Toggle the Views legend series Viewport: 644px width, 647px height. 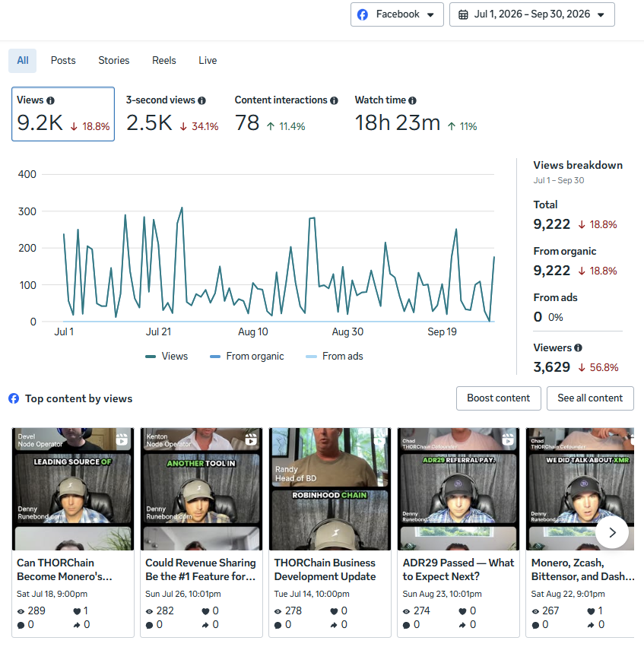(167, 357)
